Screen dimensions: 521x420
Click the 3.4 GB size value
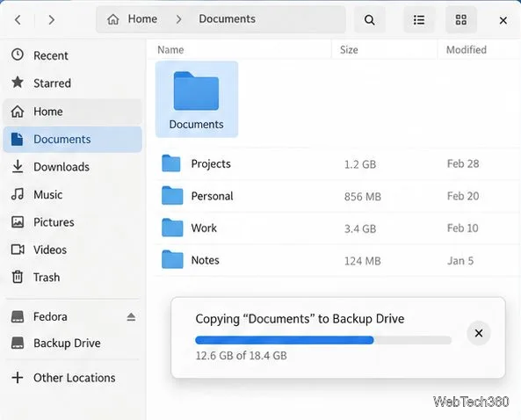(x=360, y=228)
